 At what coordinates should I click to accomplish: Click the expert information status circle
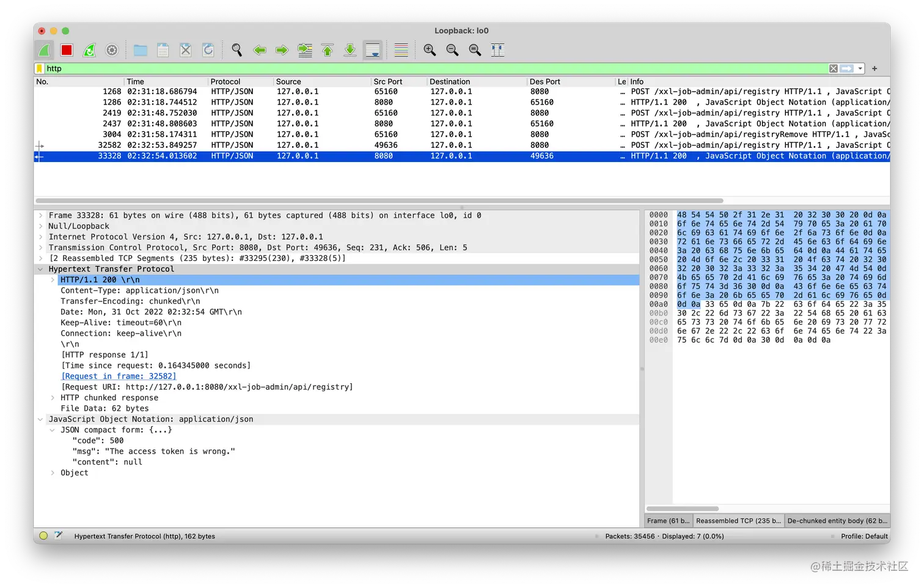point(43,536)
